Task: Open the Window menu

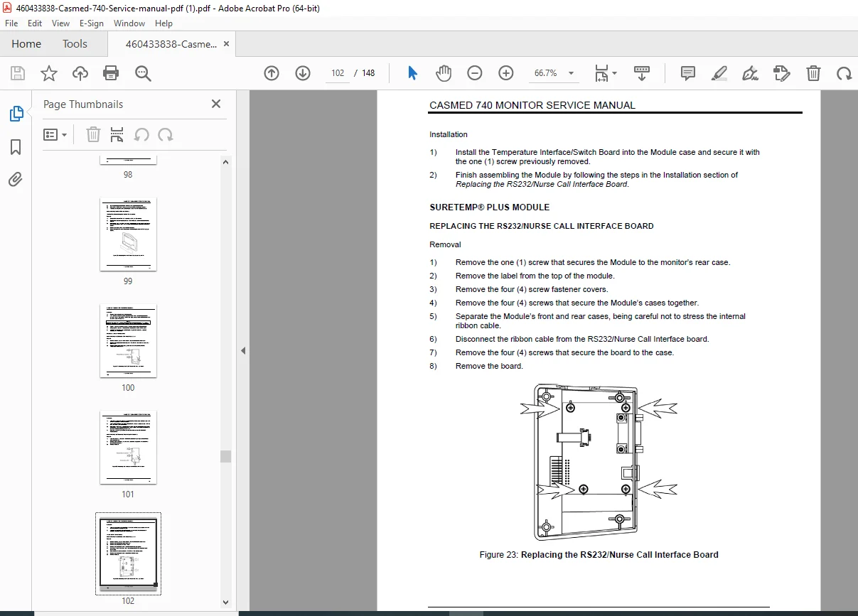Action: pyautogui.click(x=129, y=23)
